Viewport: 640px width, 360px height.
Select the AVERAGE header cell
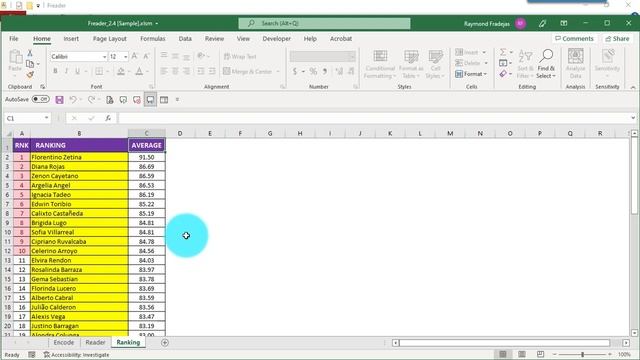coord(147,145)
